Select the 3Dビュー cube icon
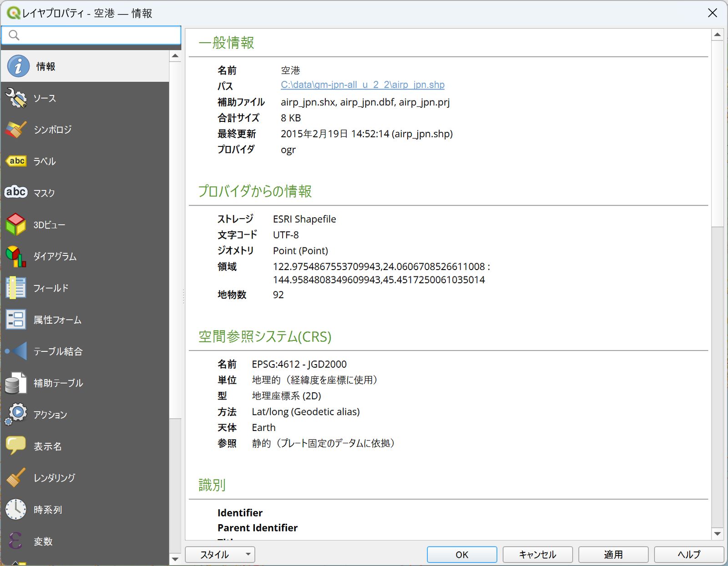 [16, 225]
